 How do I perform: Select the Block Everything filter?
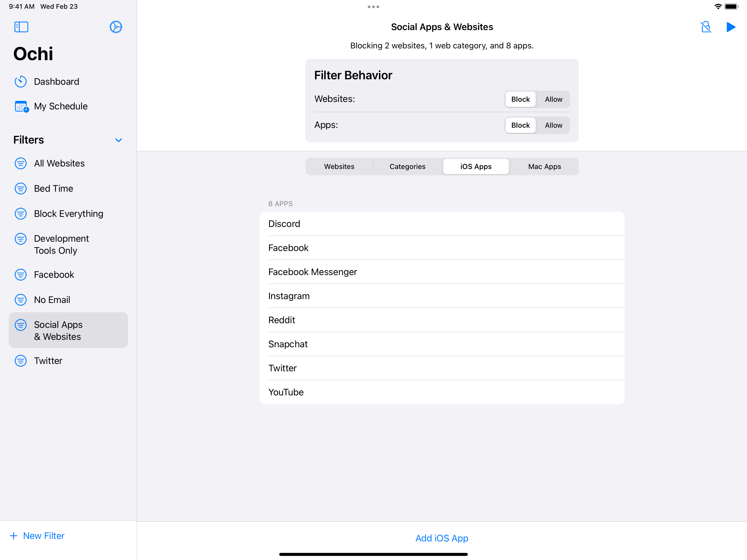click(68, 214)
